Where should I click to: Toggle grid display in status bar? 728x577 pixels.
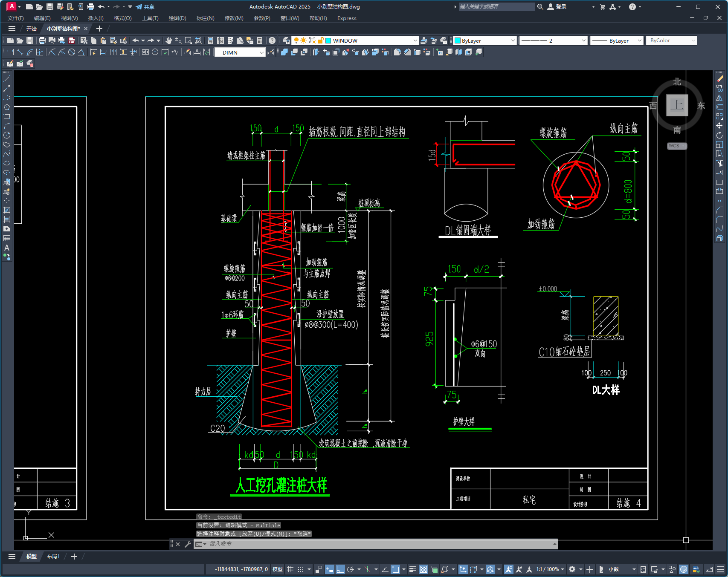click(x=290, y=569)
